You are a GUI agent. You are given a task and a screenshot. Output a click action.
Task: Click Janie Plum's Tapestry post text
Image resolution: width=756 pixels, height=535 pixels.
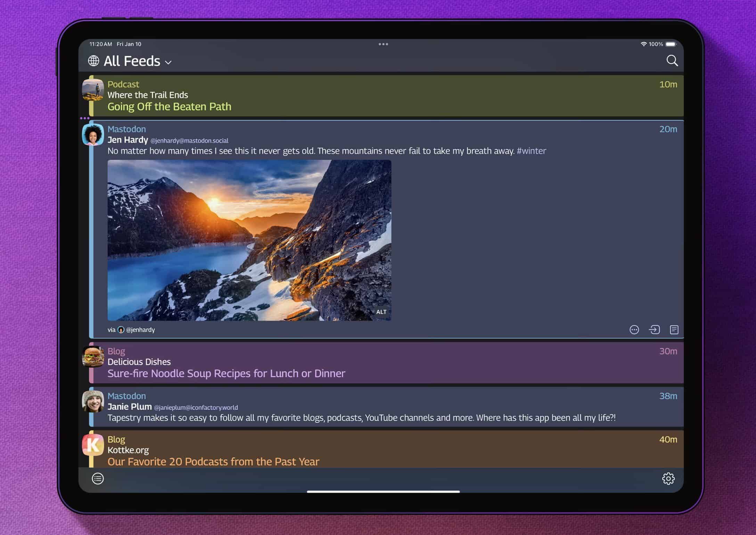[362, 418]
